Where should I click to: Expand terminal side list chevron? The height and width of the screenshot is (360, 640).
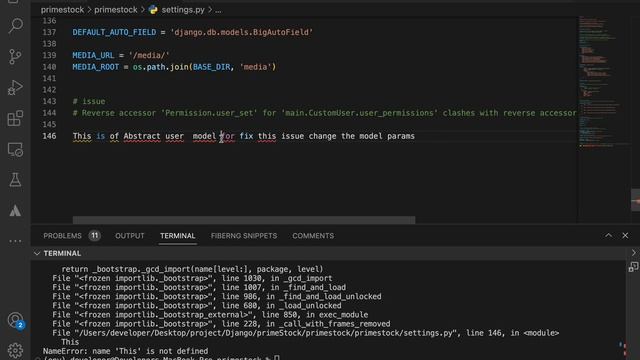tap(634, 253)
